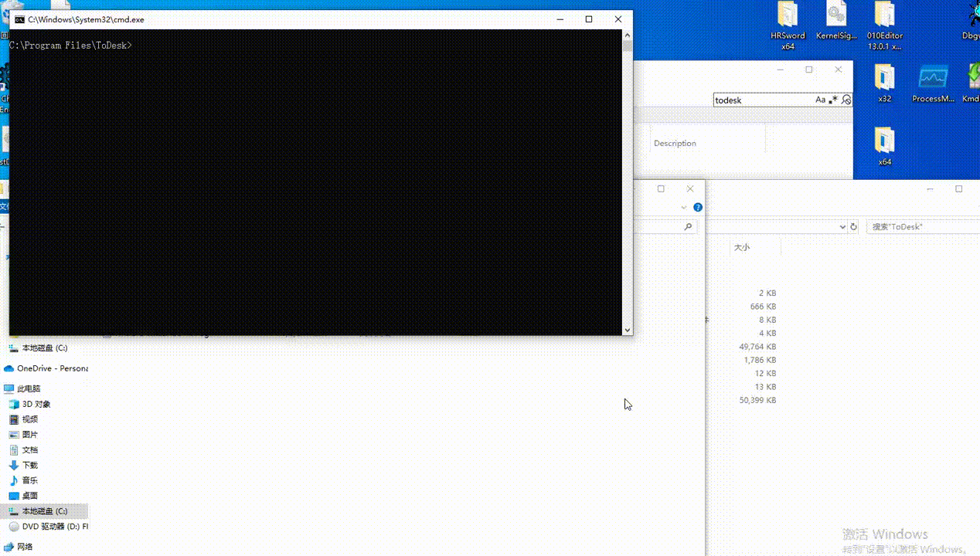The width and height of the screenshot is (980, 556).
Task: Open 本地磁盘 (C:) listed above OneDrive
Action: pos(44,348)
